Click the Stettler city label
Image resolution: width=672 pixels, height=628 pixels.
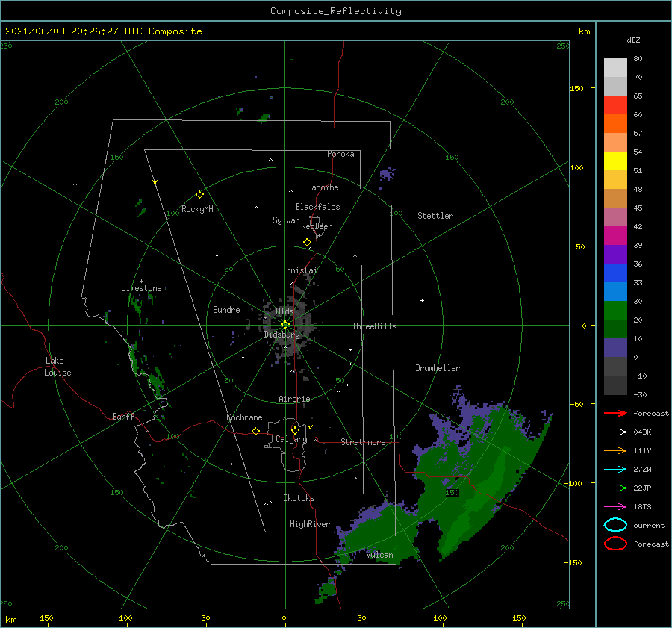tap(435, 216)
